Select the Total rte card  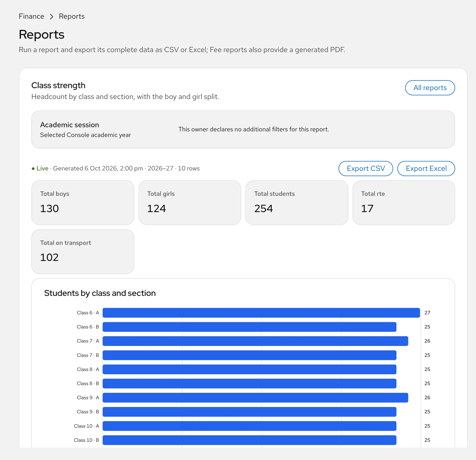click(404, 203)
